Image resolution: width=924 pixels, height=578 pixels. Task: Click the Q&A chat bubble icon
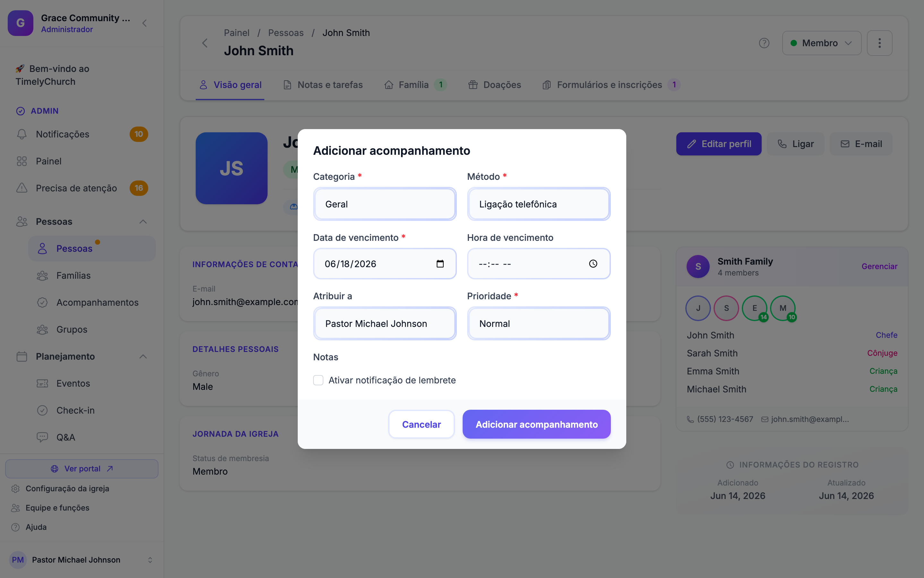[x=42, y=437]
